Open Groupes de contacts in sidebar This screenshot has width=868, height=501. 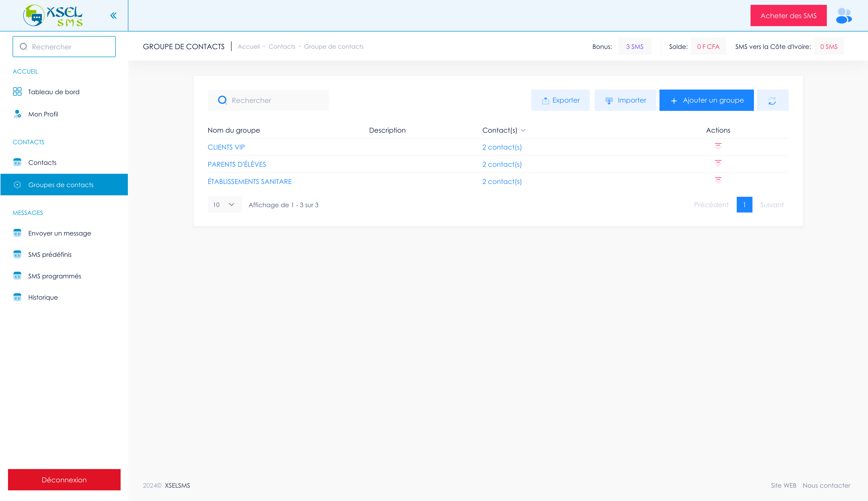pyautogui.click(x=61, y=185)
